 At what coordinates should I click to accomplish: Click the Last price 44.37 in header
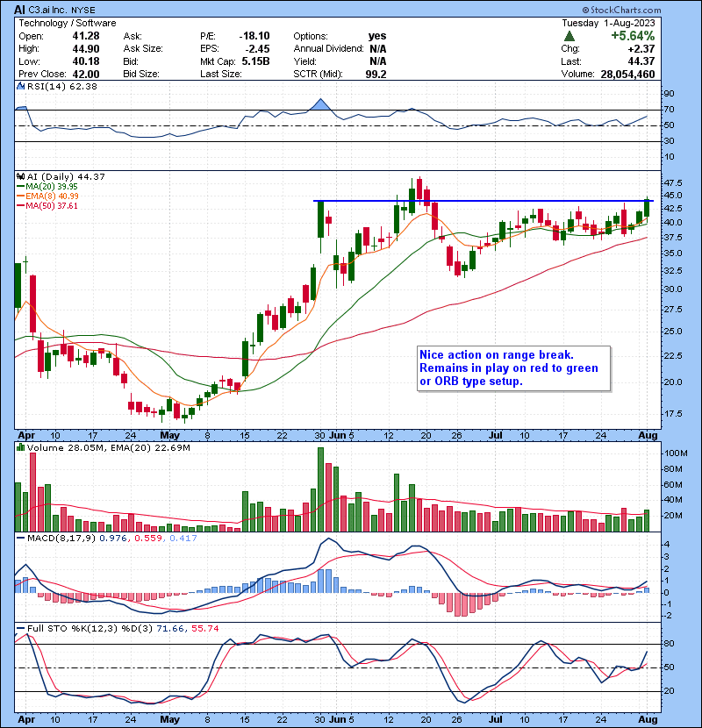tap(641, 61)
